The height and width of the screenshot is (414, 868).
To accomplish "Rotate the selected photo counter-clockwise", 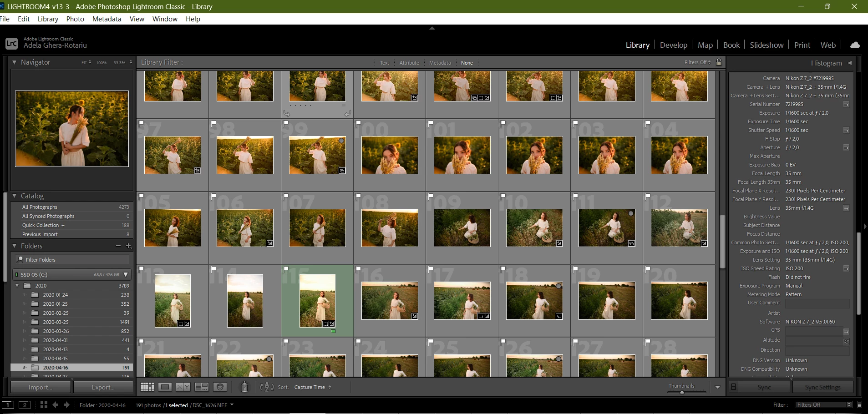I will click(286, 113).
